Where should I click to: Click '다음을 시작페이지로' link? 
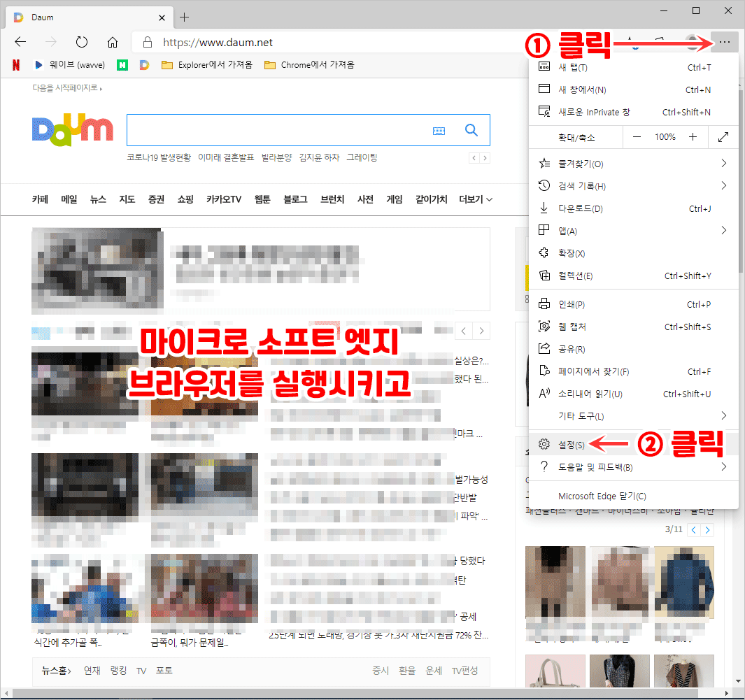click(67, 88)
